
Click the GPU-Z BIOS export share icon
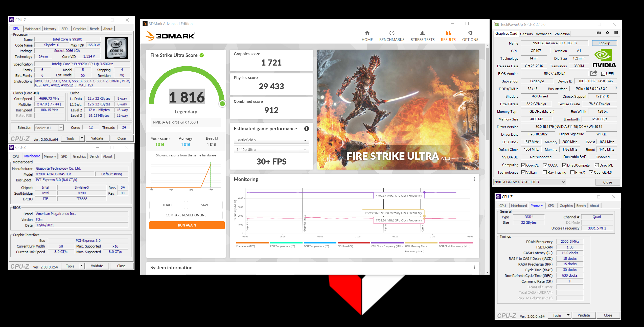click(x=594, y=73)
